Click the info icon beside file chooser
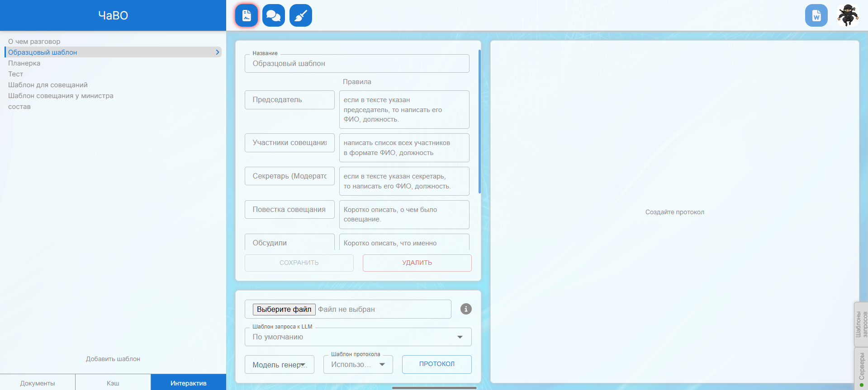868x390 pixels. click(x=466, y=309)
